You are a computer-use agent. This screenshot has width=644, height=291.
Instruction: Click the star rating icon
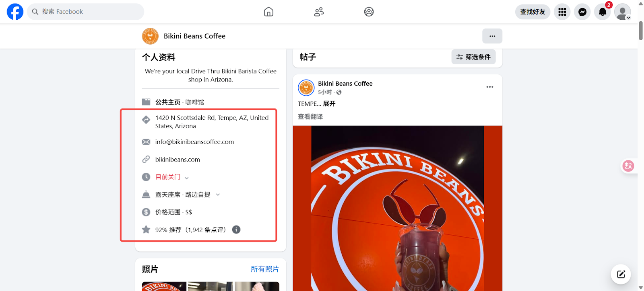(x=146, y=230)
